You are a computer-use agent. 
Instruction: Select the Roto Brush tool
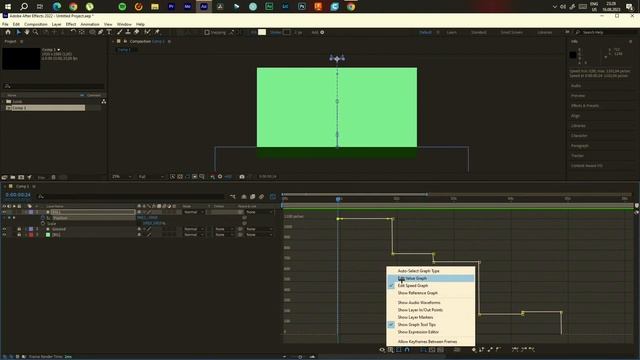pos(147,32)
